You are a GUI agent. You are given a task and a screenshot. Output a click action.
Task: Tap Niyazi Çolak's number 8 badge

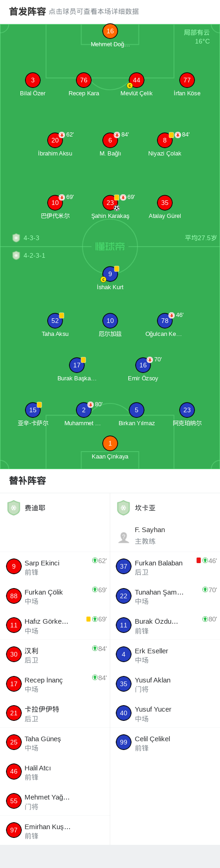pos(164,140)
